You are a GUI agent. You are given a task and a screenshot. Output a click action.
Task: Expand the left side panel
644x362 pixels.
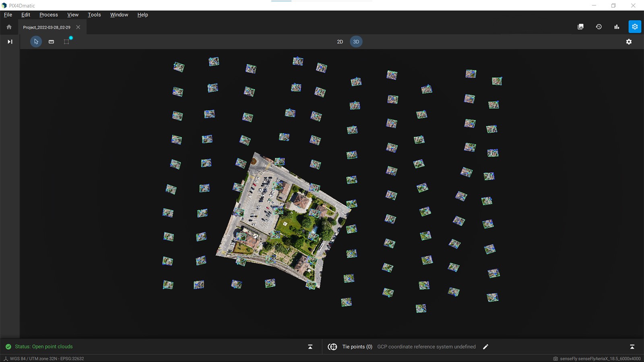[x=10, y=41]
